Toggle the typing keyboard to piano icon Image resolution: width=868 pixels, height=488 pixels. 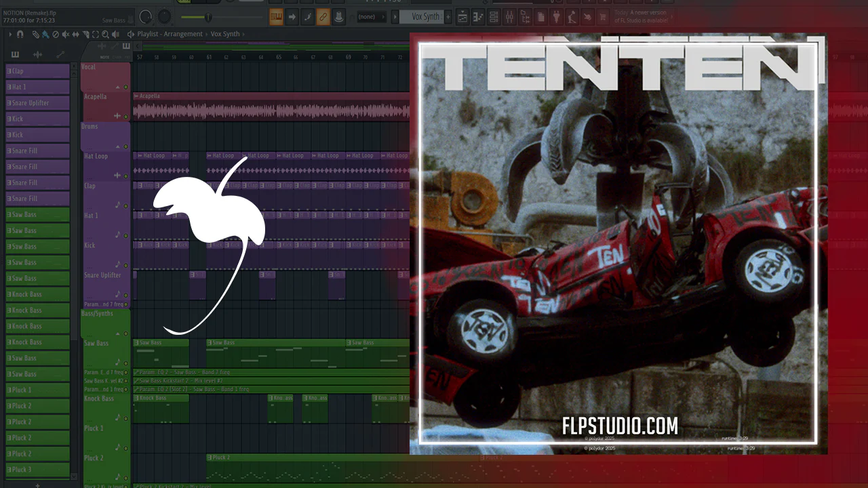276,17
